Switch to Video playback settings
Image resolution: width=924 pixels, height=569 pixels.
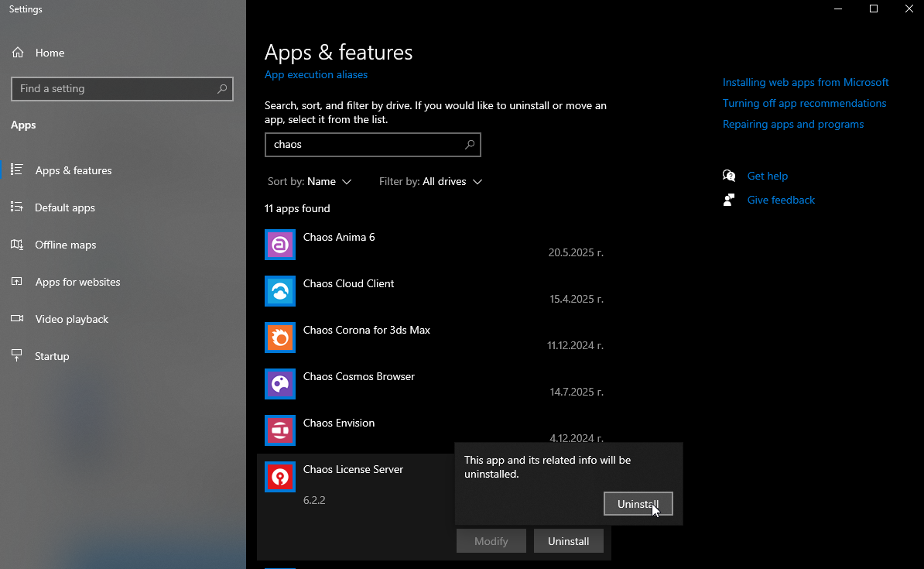[122, 319]
